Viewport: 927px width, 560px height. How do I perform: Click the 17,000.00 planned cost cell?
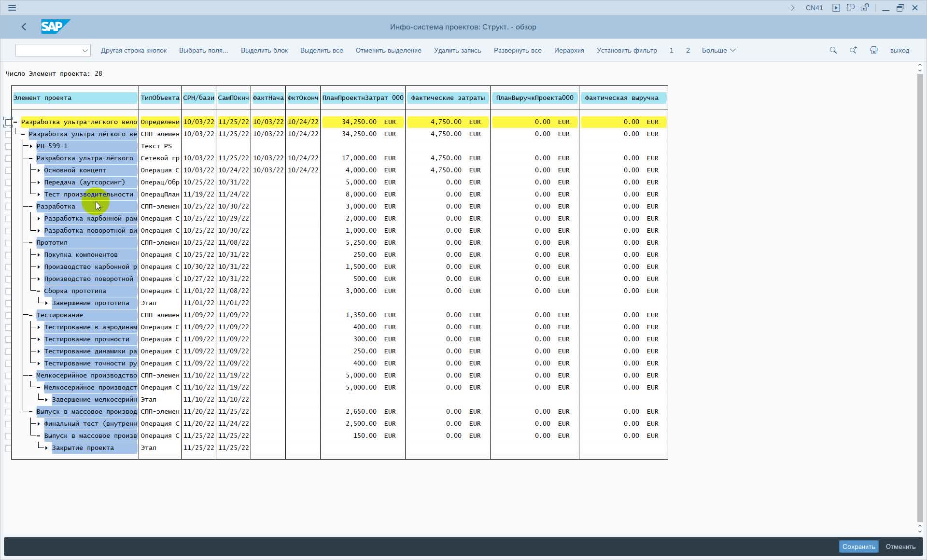(359, 158)
